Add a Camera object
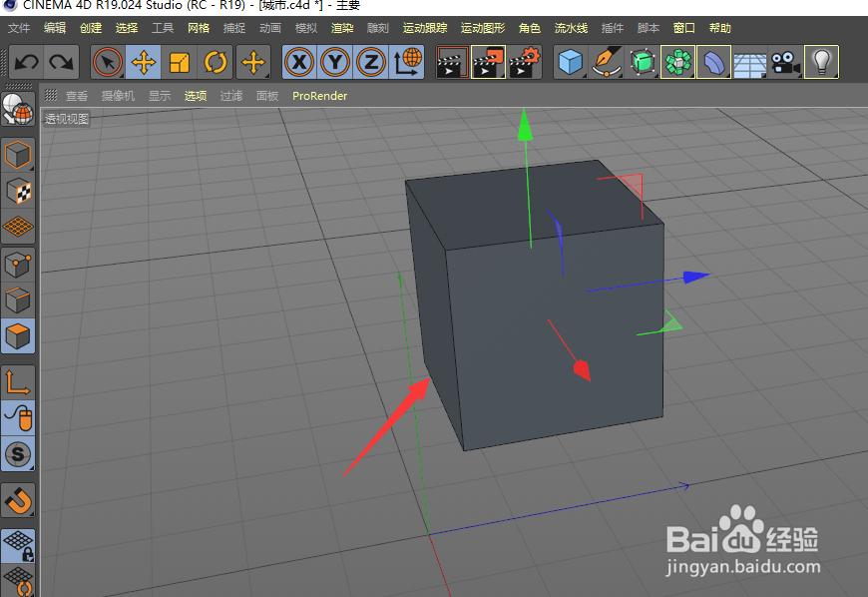Image resolution: width=868 pixels, height=597 pixels. (x=785, y=62)
